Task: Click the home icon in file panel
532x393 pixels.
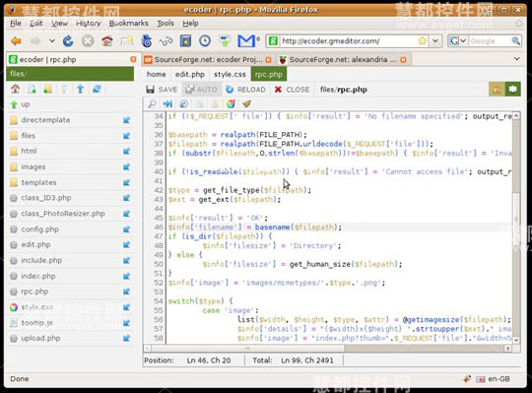Action: [x=15, y=90]
